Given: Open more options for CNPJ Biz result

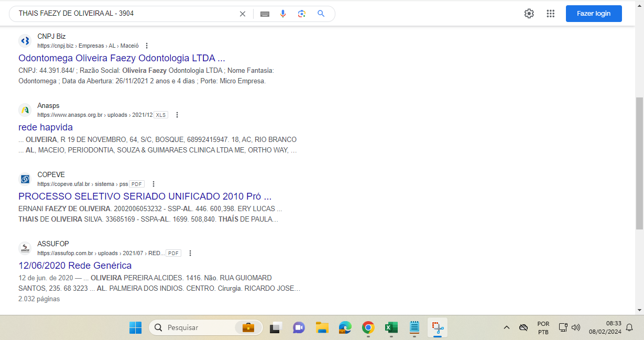Looking at the screenshot, I should point(147,46).
